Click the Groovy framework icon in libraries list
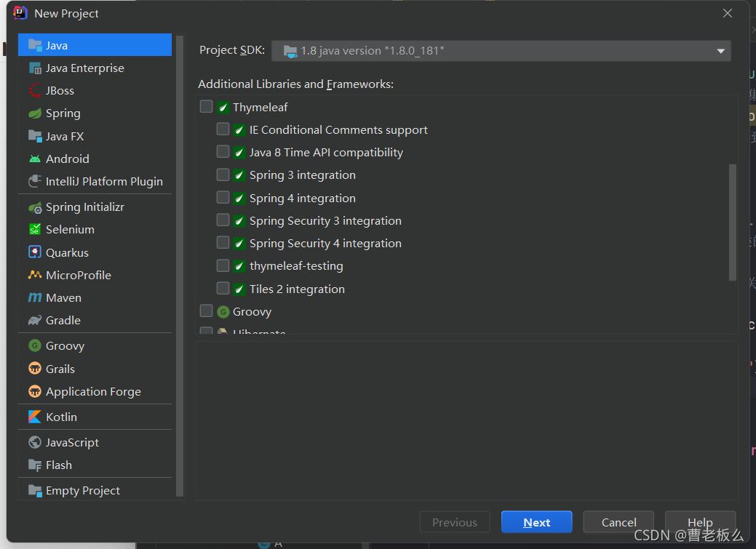 pos(223,312)
